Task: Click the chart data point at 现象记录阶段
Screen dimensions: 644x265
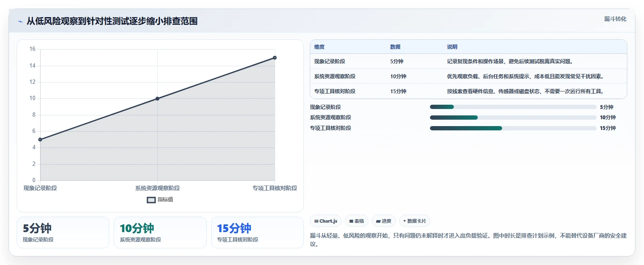Action: coord(40,139)
